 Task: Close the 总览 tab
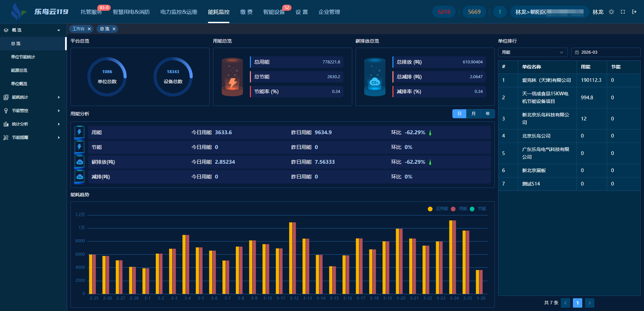coord(114,29)
